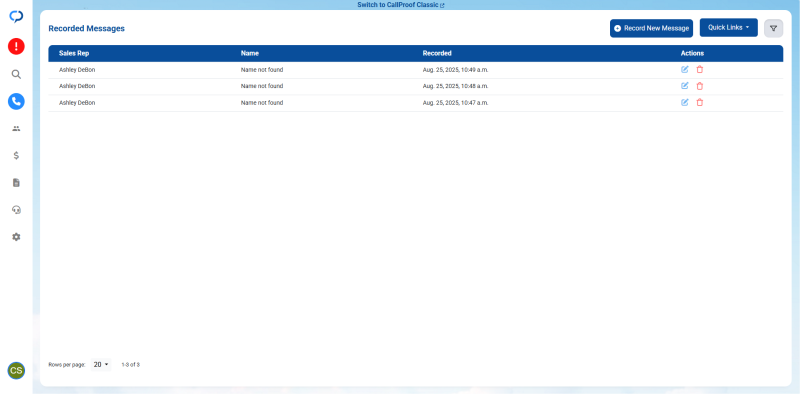This screenshot has width=800, height=394.
Task: Delete the 10:49 a.m. recorded message
Action: click(x=700, y=70)
